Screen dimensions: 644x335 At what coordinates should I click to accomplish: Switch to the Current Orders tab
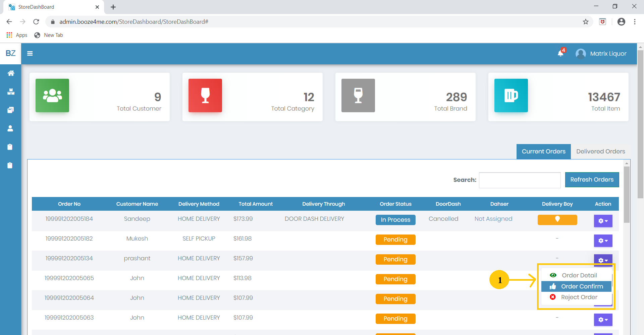pos(543,151)
